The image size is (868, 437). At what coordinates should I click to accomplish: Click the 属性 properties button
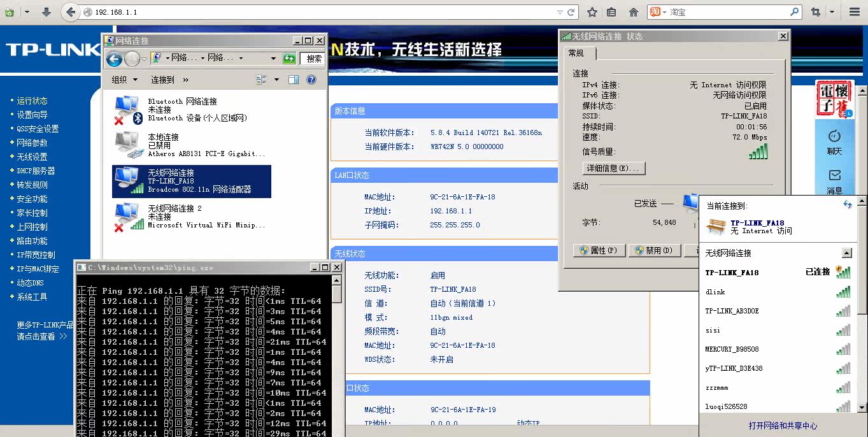click(x=599, y=250)
